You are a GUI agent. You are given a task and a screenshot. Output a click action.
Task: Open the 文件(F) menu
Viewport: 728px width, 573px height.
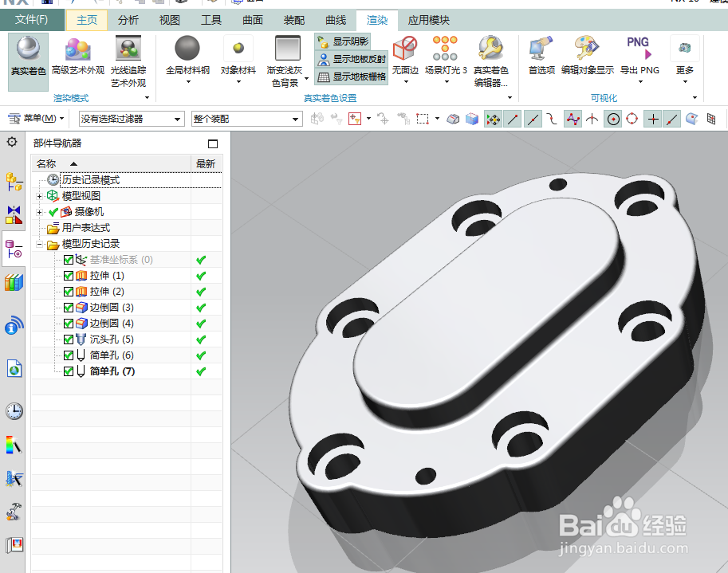(x=32, y=19)
